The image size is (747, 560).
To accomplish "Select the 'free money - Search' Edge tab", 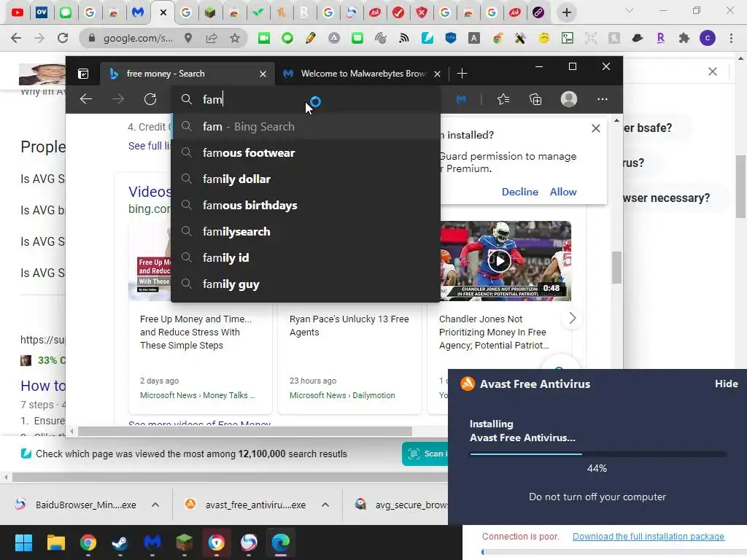I will [x=187, y=74].
